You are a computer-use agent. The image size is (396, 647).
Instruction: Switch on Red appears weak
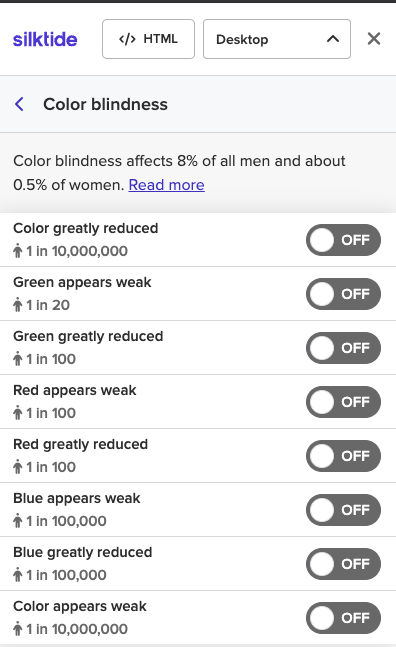[343, 402]
